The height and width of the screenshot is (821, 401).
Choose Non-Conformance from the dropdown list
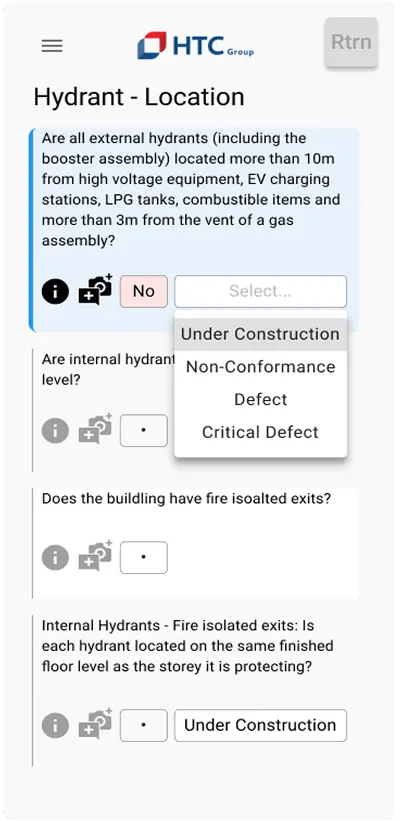click(260, 367)
